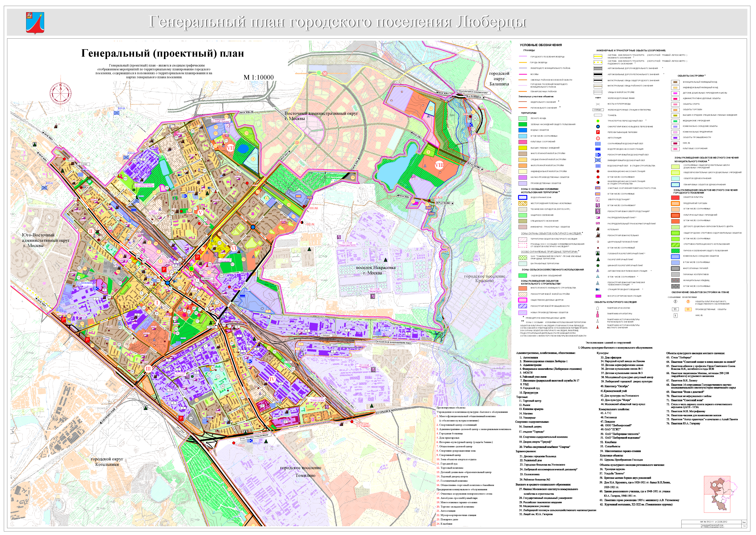Click the map label Юго-Восточный административный округ

click(45, 240)
